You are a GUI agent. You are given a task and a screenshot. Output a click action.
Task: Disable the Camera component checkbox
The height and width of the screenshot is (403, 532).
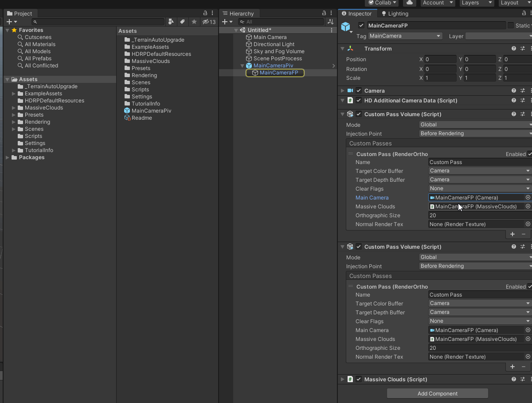[x=358, y=90]
